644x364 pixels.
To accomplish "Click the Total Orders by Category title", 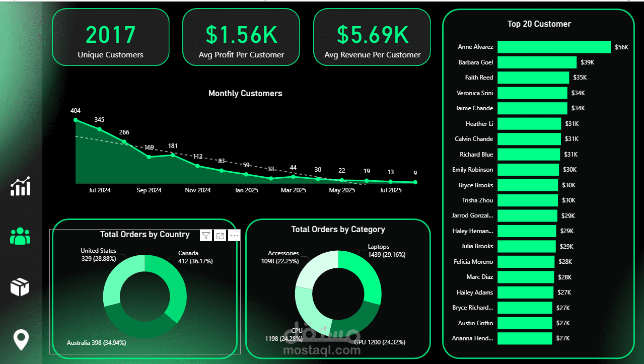I will (x=338, y=229).
